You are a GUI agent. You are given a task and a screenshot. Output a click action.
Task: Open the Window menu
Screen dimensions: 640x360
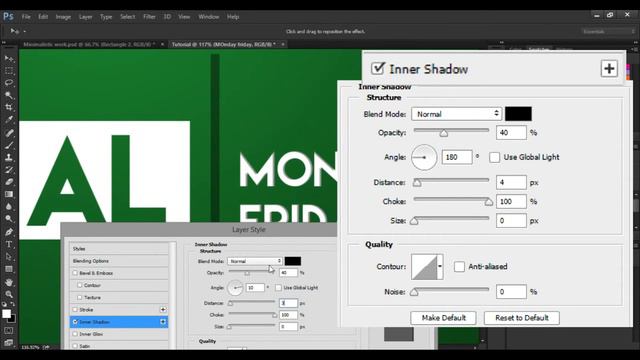click(209, 17)
